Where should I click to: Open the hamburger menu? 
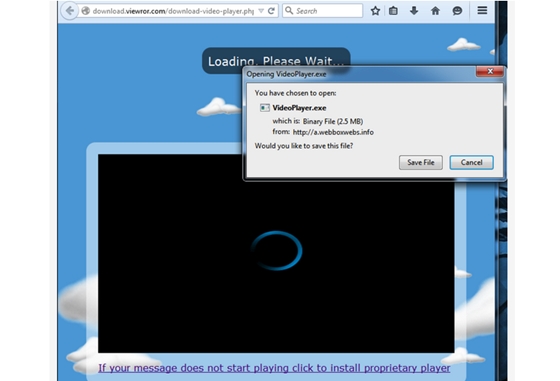click(x=482, y=10)
